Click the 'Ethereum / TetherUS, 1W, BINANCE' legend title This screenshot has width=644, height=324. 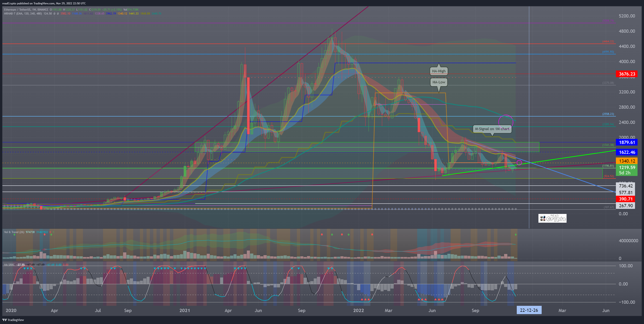pos(26,9)
